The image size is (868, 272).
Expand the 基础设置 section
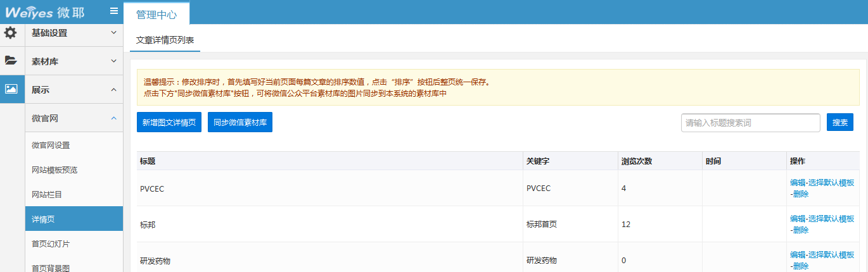tap(73, 33)
